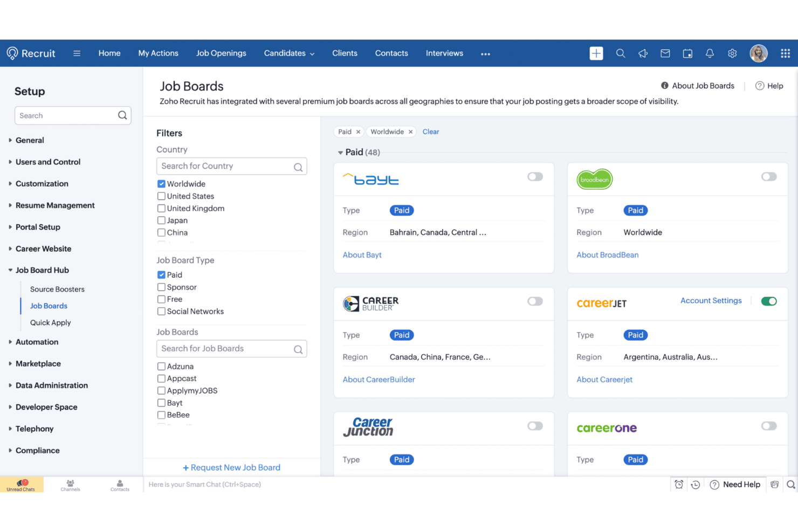Viewport: 798px width, 532px height.
Task: Click the feedback icon beside Need Help
Action: [x=774, y=485]
